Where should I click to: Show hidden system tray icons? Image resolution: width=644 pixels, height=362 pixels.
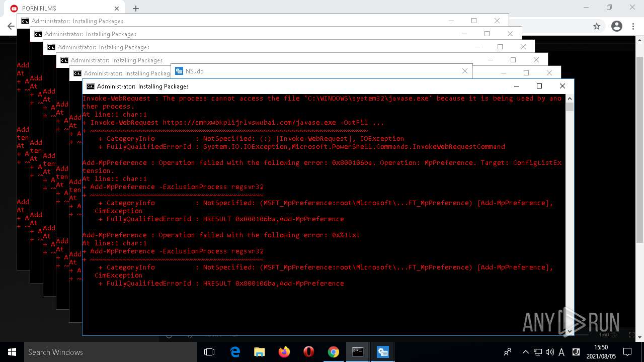coord(526,352)
